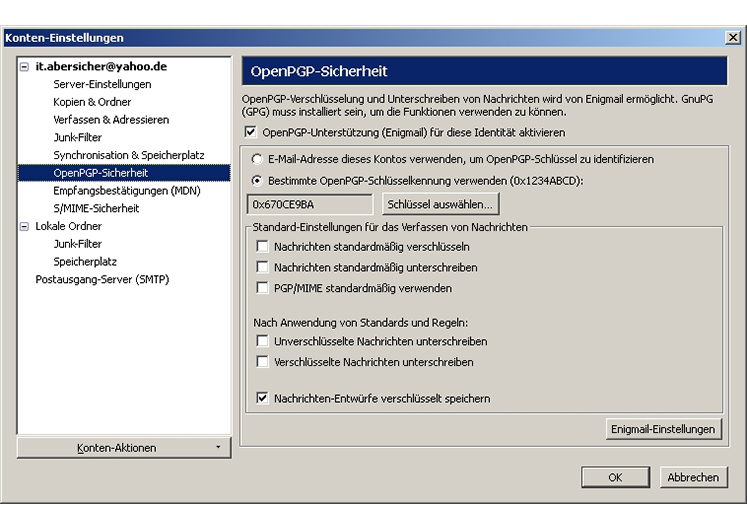Viewport: 747px width, 529px height.
Task: Select the E-Mail-Adresse dieses Kontos radio option
Action: 257,159
